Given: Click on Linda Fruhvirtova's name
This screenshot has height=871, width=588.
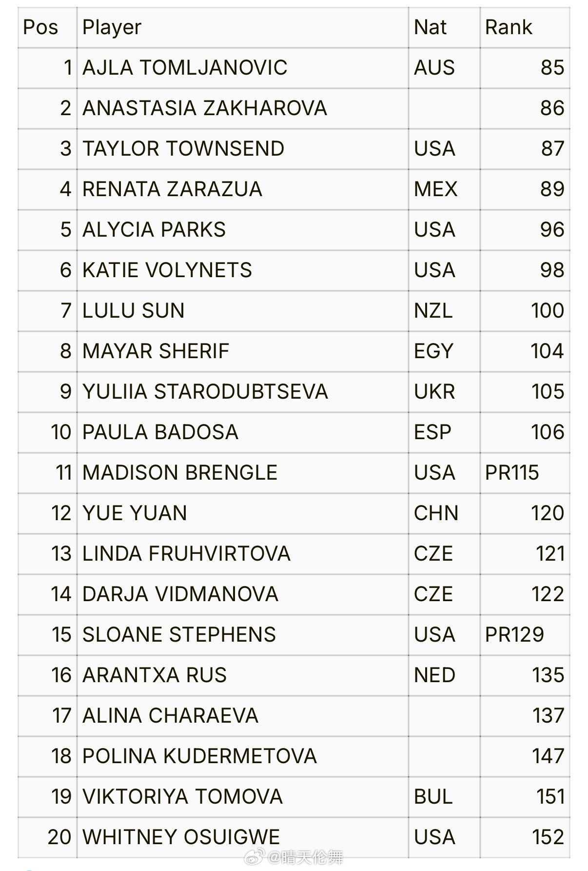Looking at the screenshot, I should [186, 554].
